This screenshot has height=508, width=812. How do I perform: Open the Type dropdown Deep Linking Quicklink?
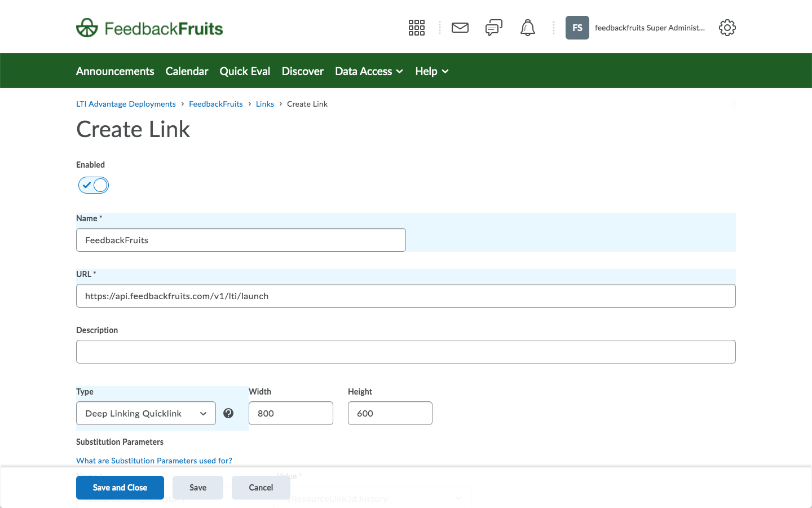click(x=146, y=413)
